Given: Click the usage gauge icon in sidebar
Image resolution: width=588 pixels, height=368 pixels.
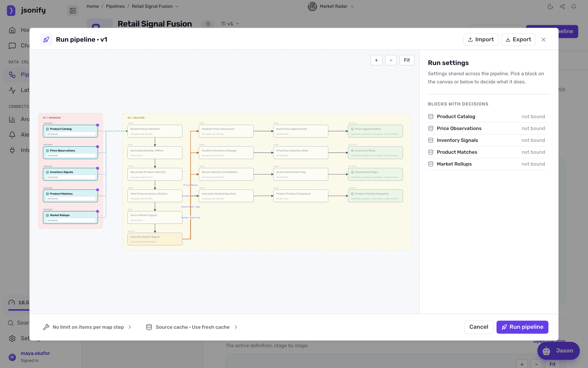Looking at the screenshot, I should coord(11,303).
